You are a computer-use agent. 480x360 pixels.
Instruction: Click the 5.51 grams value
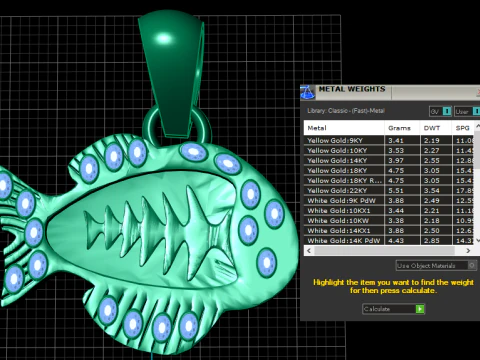[396, 191]
